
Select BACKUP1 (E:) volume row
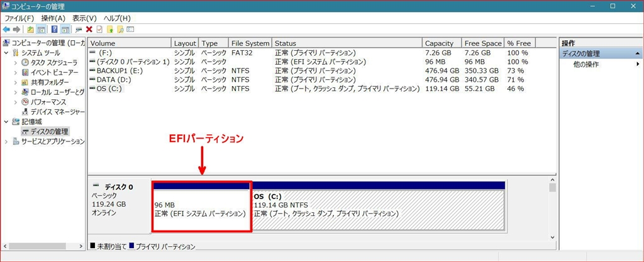(x=312, y=70)
